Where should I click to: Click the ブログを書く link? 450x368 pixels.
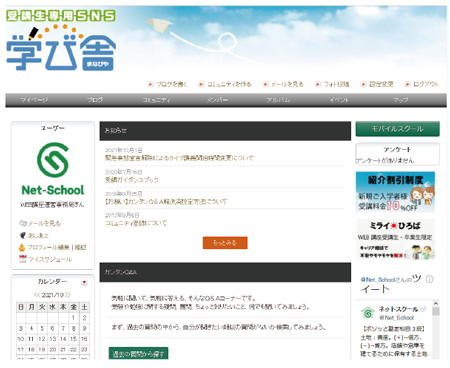click(x=172, y=84)
